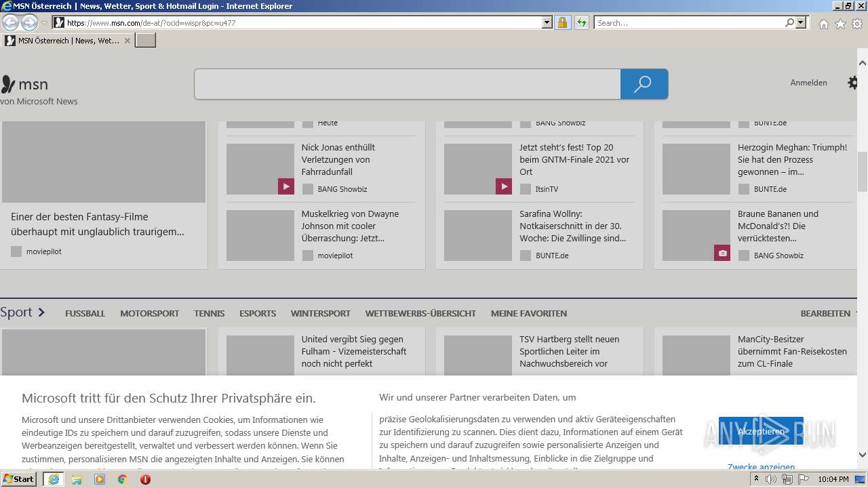Click the taskbar clock showing 10:04 PM
868x488 pixels.
point(833,479)
